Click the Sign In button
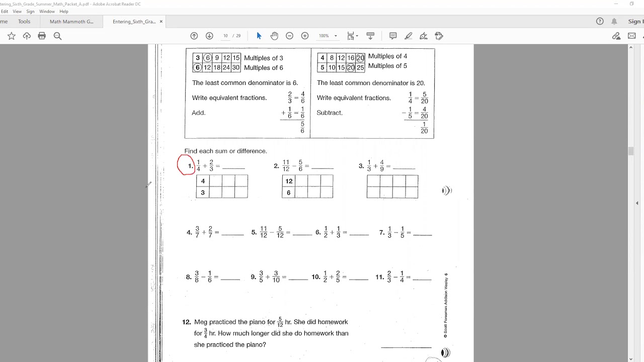 tap(635, 21)
